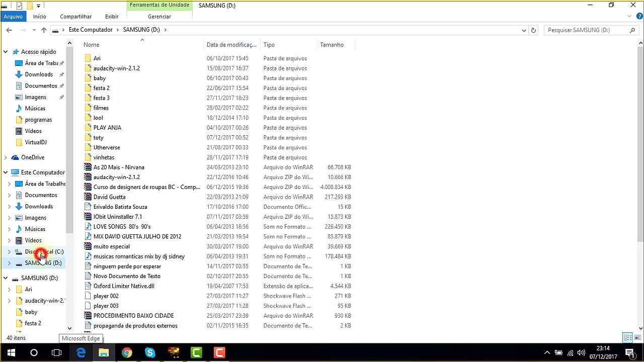Select the Utherverse folder icon
This screenshot has height=362, width=644.
88,147
